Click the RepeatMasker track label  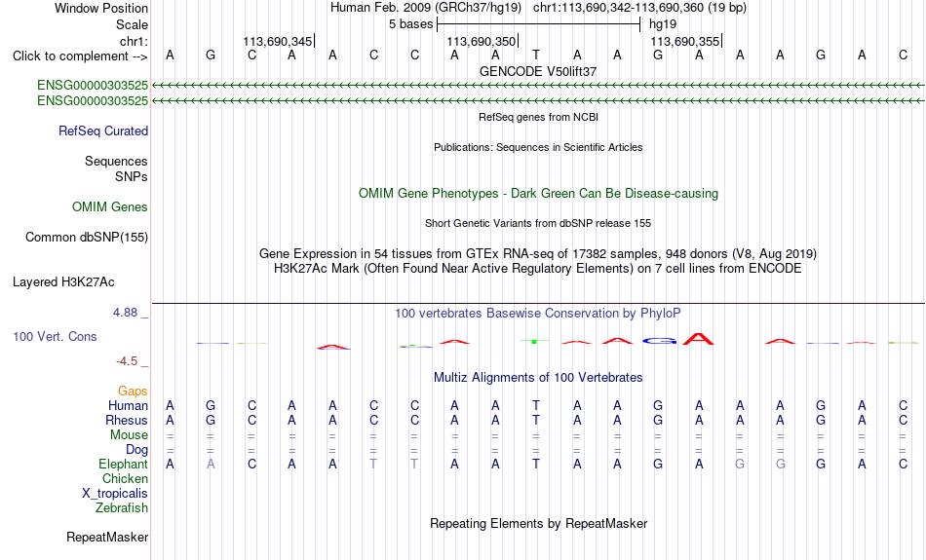[107, 537]
